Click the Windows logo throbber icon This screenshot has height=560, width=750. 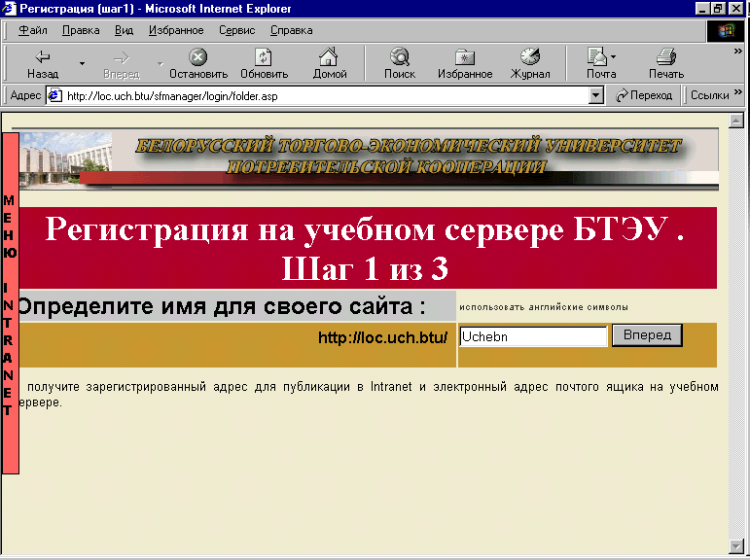pos(726,31)
